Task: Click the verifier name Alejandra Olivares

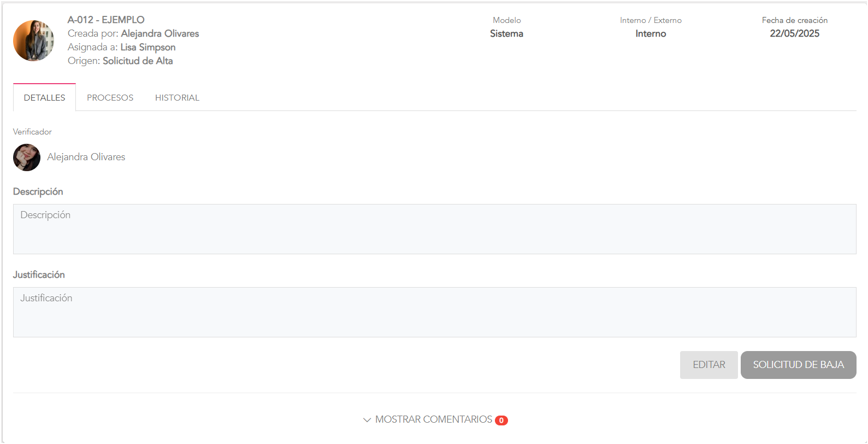Action: [x=86, y=157]
